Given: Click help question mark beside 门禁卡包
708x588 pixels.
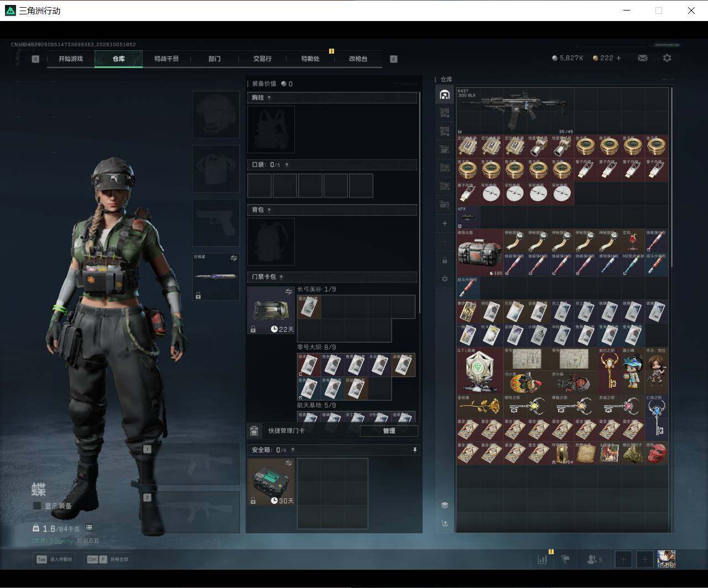Looking at the screenshot, I should [x=282, y=277].
